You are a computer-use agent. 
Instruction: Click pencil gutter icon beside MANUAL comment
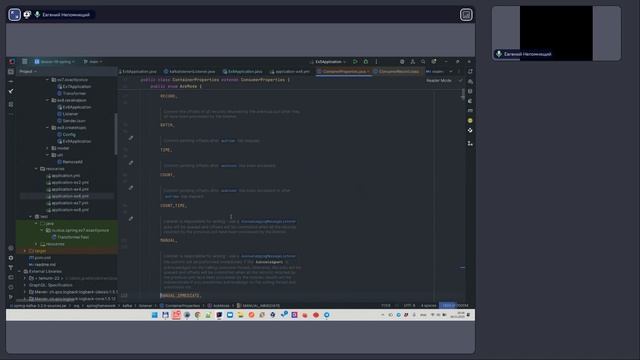[x=131, y=219]
